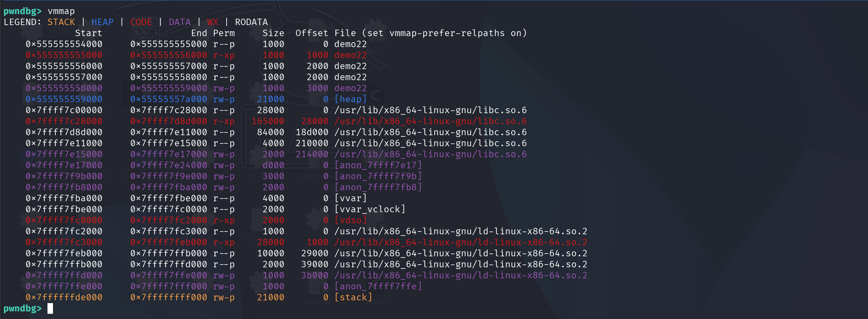
Task: Select start address 0x7ffff7fb8000
Action: coord(64,187)
